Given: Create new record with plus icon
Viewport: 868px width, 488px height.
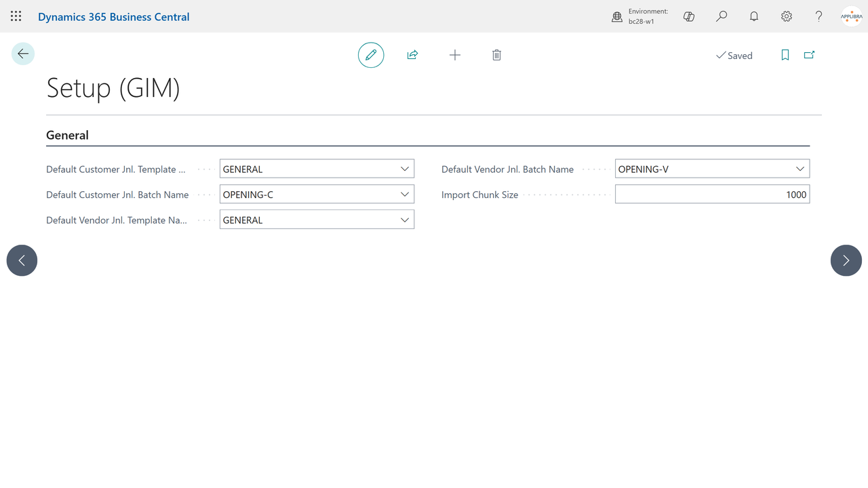Looking at the screenshot, I should click(455, 55).
